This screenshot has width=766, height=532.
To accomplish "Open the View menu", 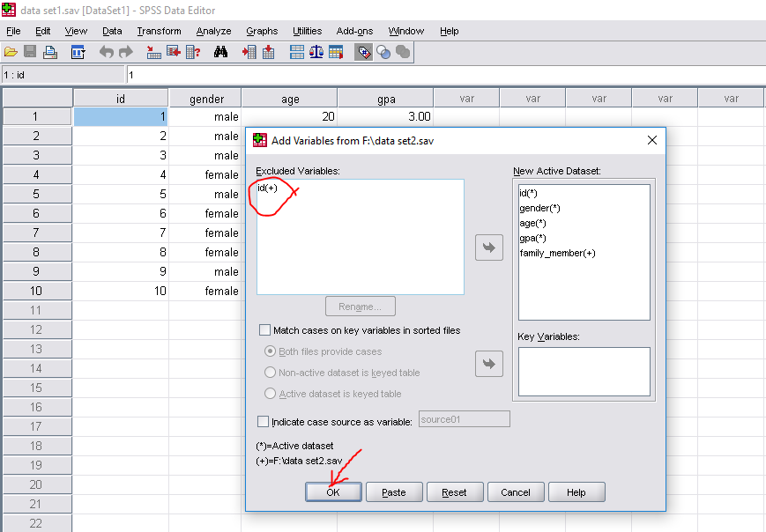I will (76, 31).
